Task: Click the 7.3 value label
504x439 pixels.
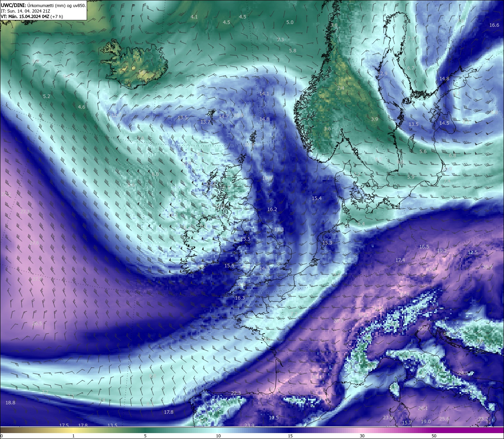Action: tap(280, 40)
